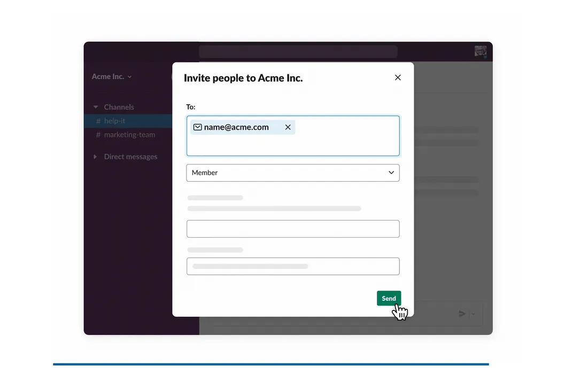
Task: Click the first empty text field below Member
Action: point(293,229)
